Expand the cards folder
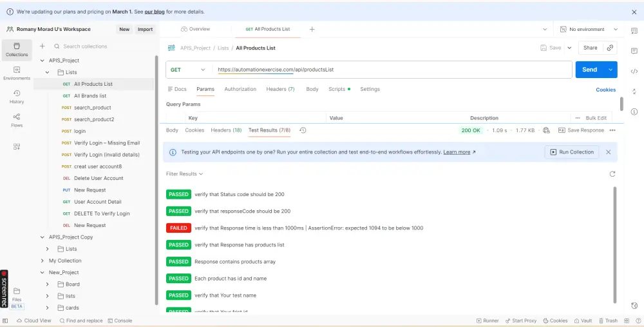Screen dimensions: 644x327 tap(48, 308)
